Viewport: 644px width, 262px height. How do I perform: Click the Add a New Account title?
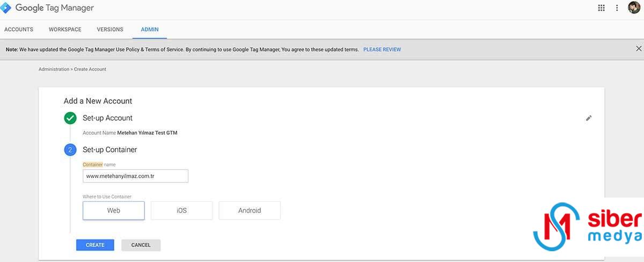98,101
